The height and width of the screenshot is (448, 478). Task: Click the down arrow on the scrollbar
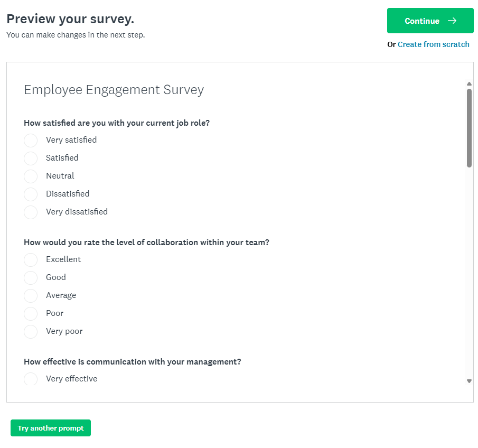469,381
